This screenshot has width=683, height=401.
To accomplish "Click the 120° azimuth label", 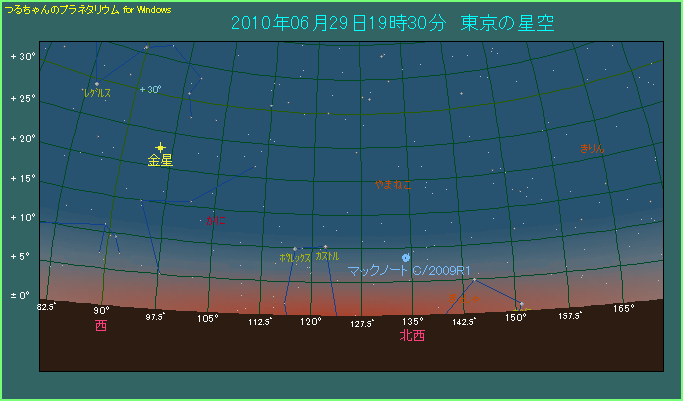I will 311,321.
